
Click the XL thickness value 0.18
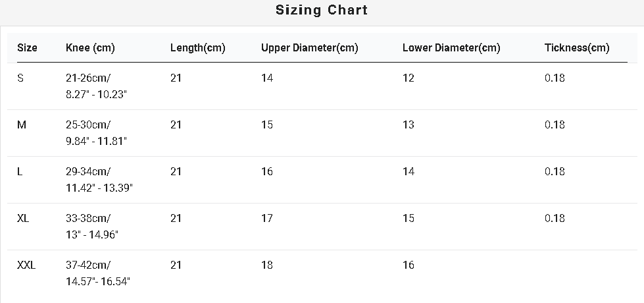pos(555,218)
